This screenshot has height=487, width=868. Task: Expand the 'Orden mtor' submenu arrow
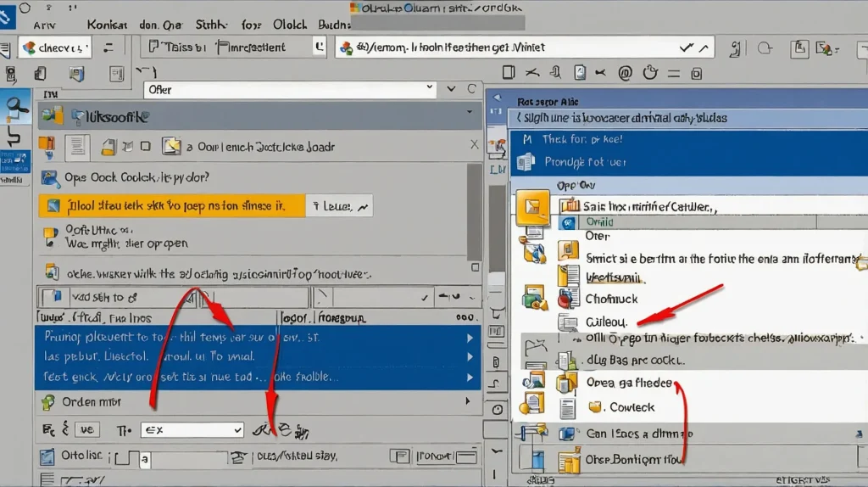(x=468, y=400)
